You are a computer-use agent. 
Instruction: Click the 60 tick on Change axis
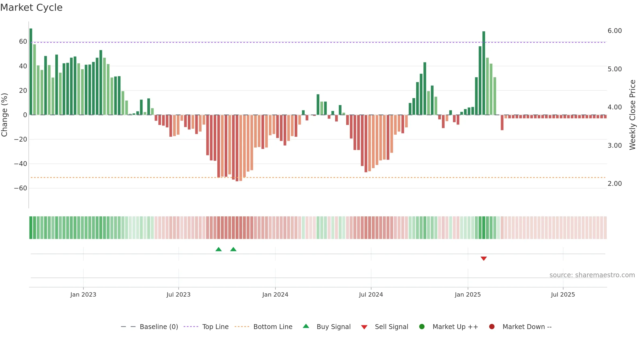pyautogui.click(x=23, y=42)
